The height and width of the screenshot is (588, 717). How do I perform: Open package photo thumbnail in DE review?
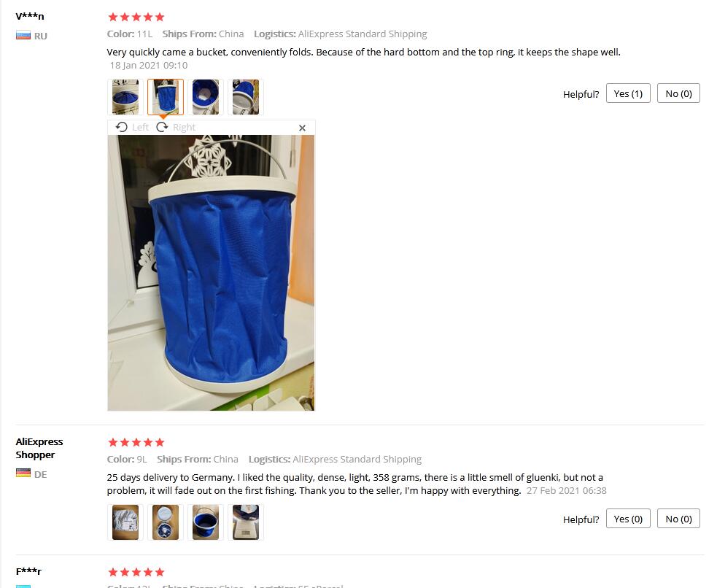125,522
